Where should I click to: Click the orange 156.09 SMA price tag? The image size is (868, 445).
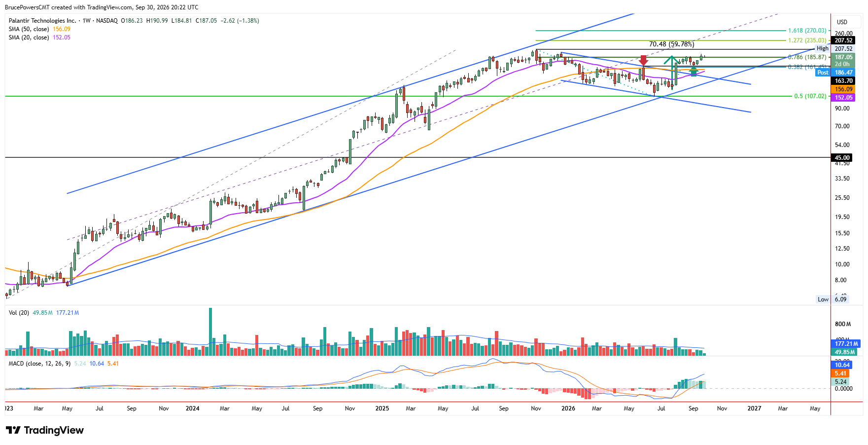click(843, 89)
